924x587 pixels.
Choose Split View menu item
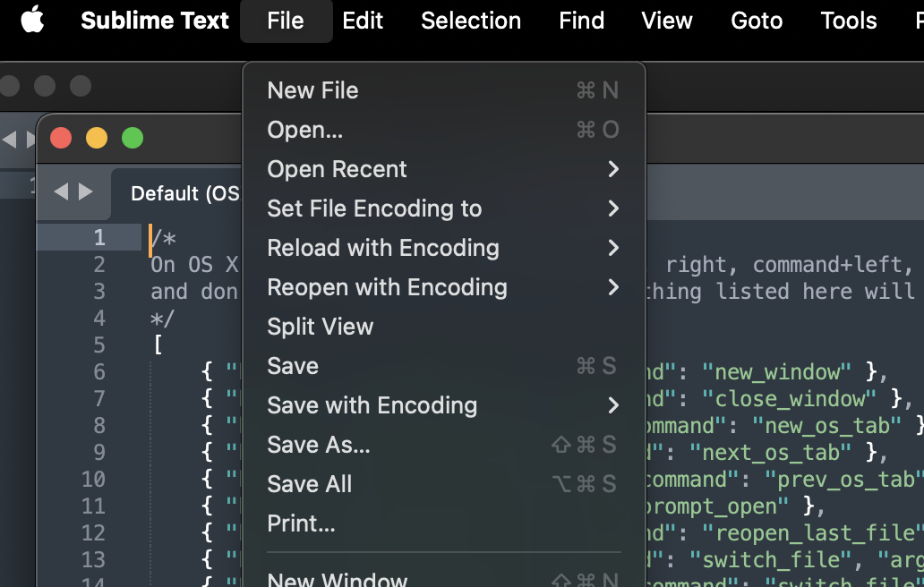pyautogui.click(x=320, y=327)
